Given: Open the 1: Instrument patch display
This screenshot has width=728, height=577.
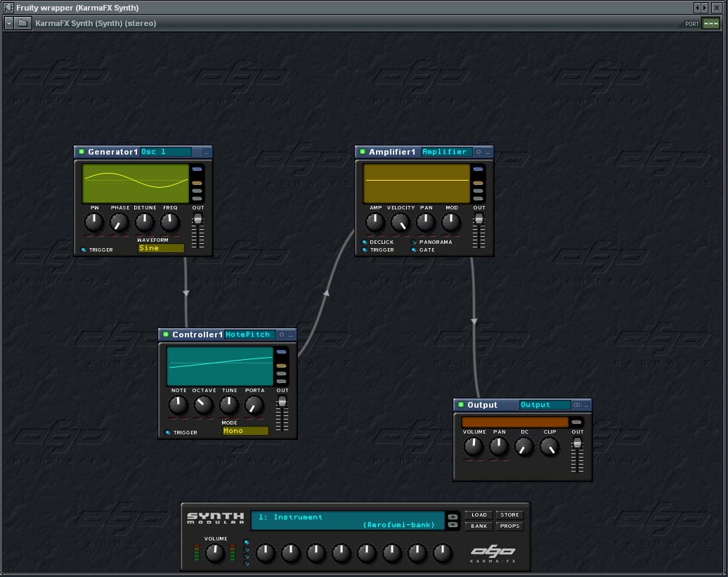Looking at the screenshot, I should tap(348, 521).
